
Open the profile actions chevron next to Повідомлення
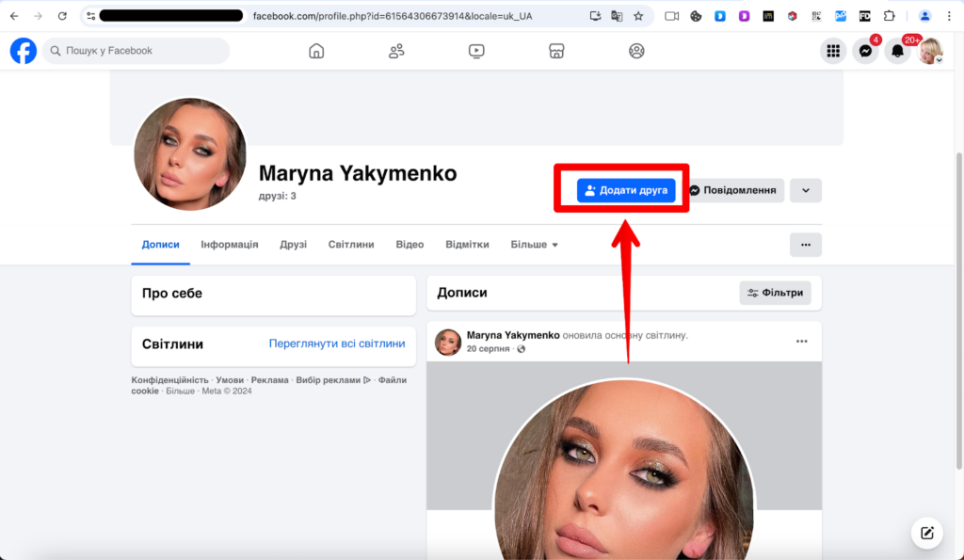click(805, 189)
